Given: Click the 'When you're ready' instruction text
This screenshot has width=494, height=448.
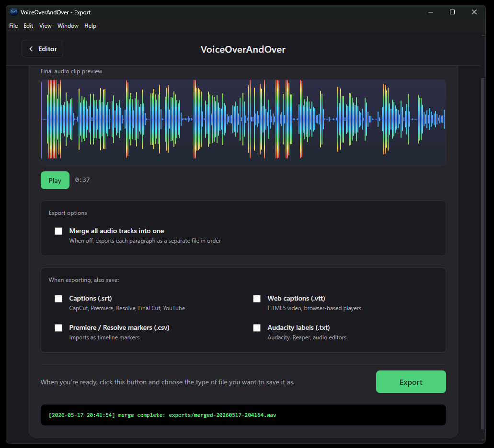Looking at the screenshot, I should 167,382.
